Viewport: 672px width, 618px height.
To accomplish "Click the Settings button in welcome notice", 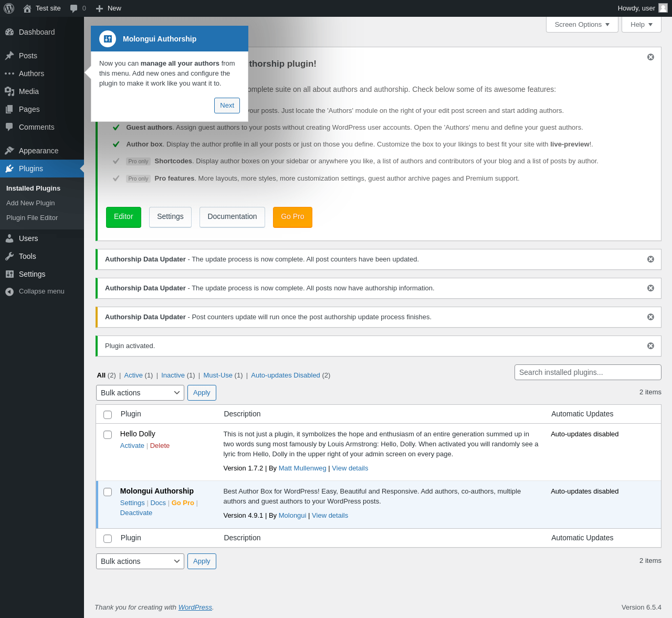I will click(x=170, y=217).
